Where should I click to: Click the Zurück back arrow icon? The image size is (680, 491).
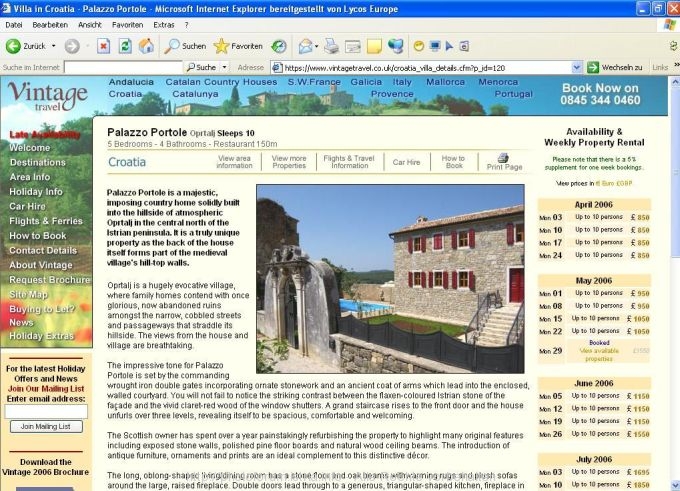[13, 46]
